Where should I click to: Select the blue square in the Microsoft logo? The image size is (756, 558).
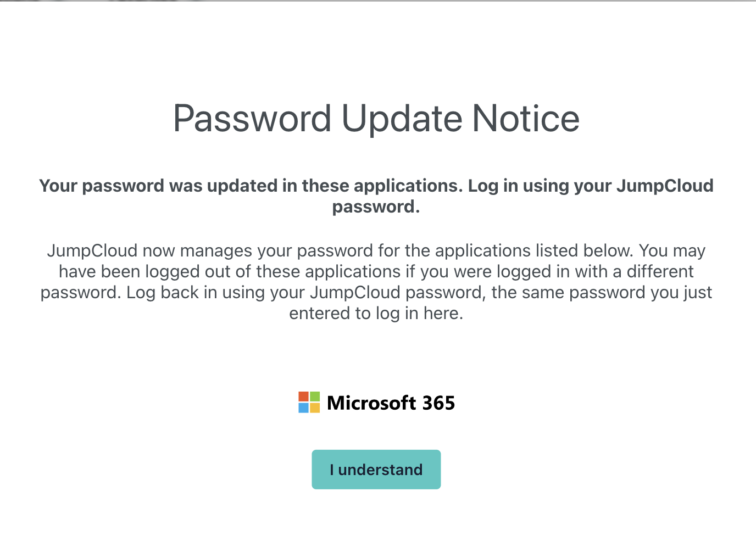(x=303, y=409)
